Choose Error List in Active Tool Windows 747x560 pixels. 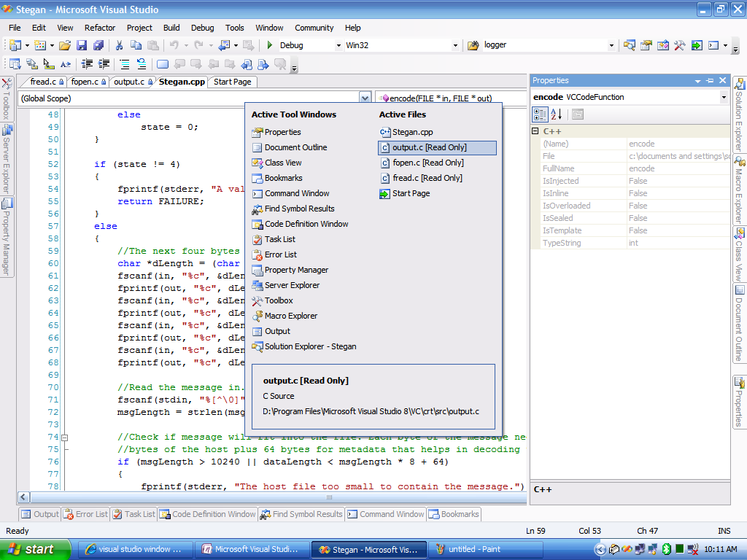280,254
